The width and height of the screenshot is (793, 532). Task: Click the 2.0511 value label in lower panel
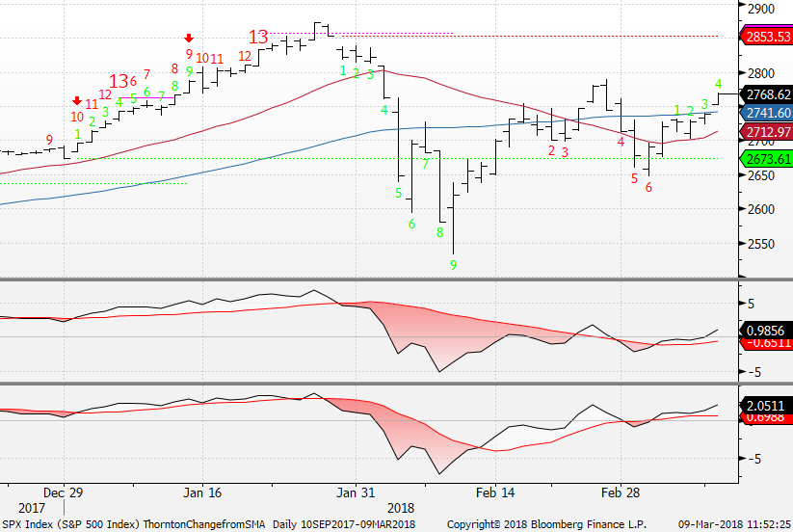765,406
